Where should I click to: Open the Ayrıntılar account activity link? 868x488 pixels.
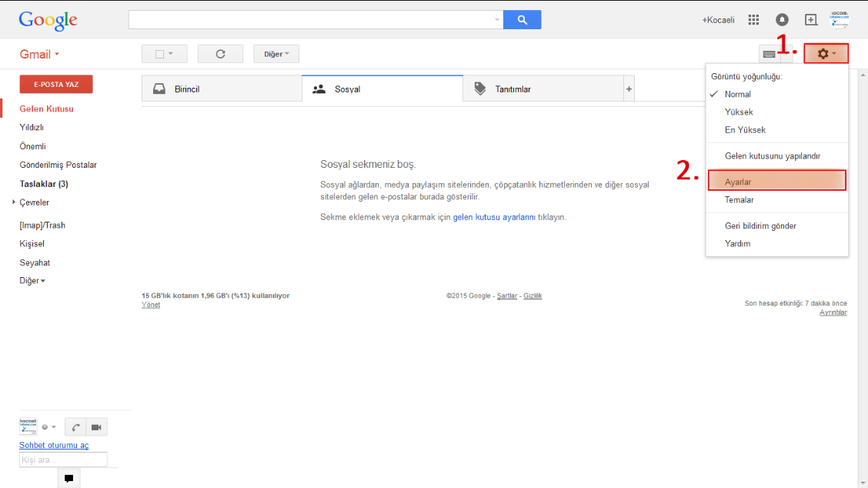(x=833, y=313)
